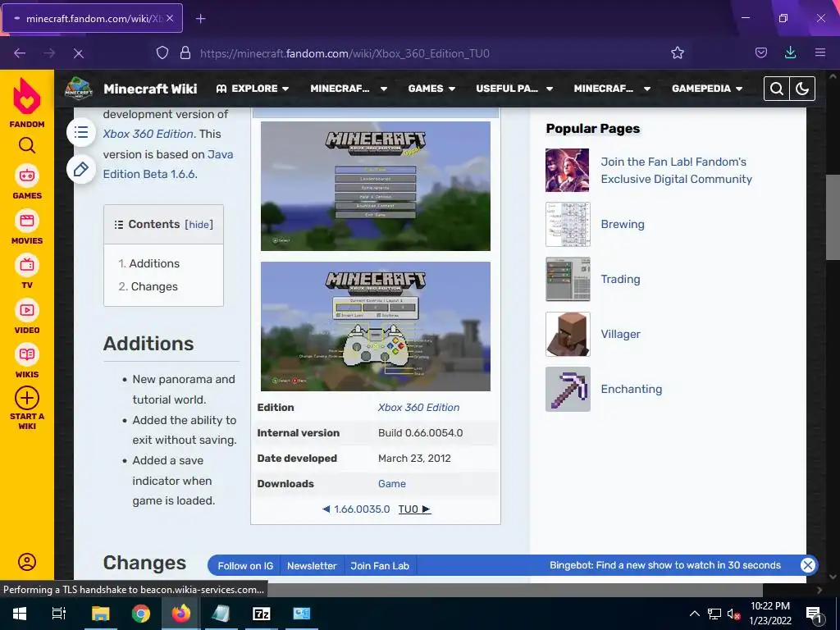Dismiss the Bingebot notification bar
Image resolution: width=840 pixels, height=630 pixels.
(807, 565)
